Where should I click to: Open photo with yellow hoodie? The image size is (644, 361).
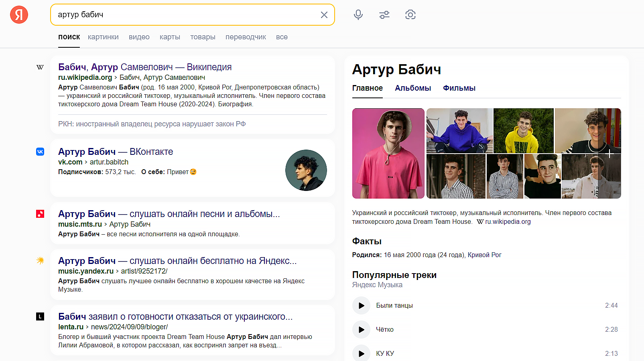524,131
